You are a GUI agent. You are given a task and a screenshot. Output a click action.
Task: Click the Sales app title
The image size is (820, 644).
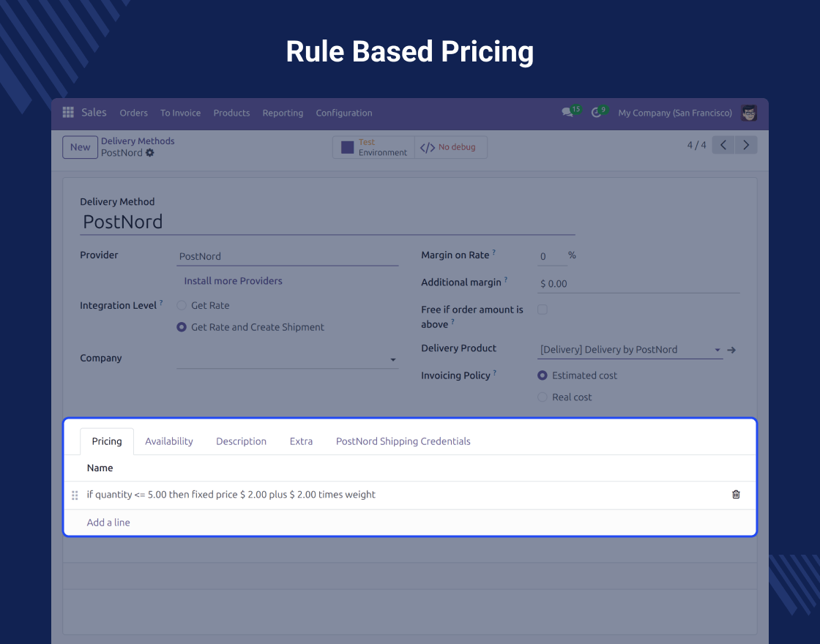click(x=94, y=113)
